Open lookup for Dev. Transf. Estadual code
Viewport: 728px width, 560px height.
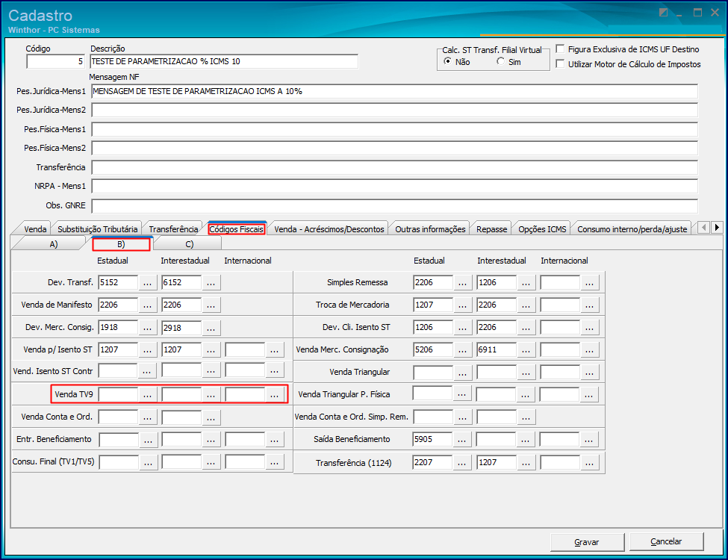[x=147, y=282]
